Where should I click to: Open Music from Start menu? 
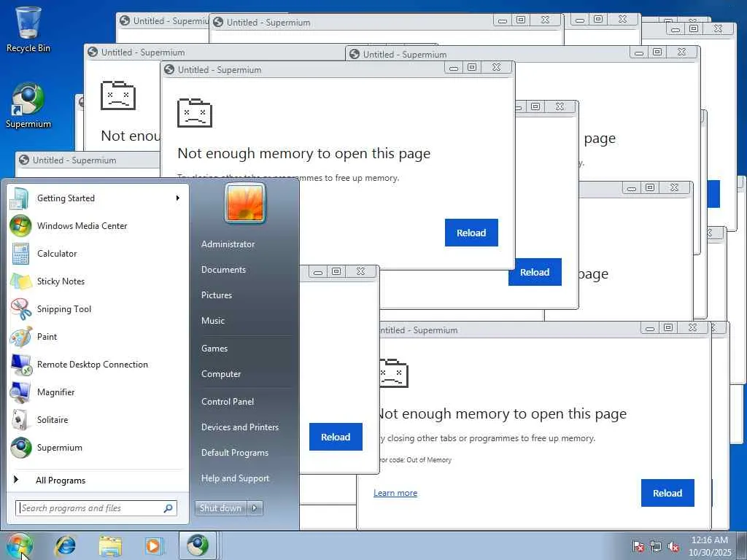coord(212,321)
